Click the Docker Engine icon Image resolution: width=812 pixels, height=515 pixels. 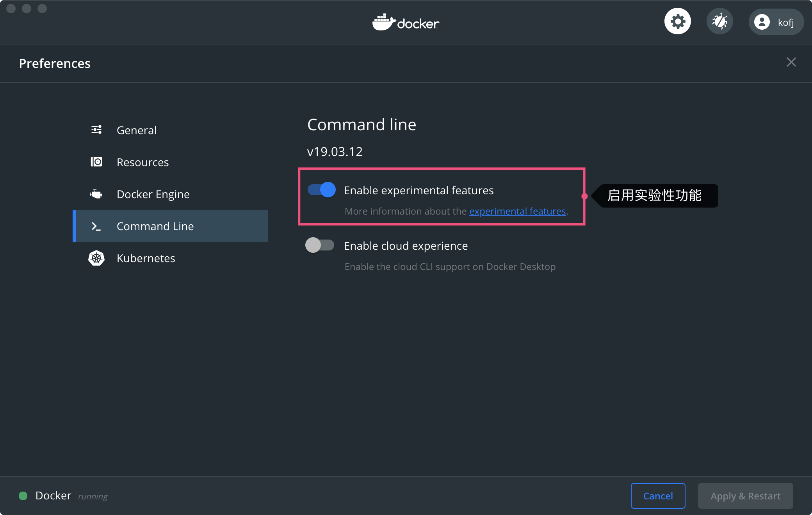pyautogui.click(x=96, y=194)
